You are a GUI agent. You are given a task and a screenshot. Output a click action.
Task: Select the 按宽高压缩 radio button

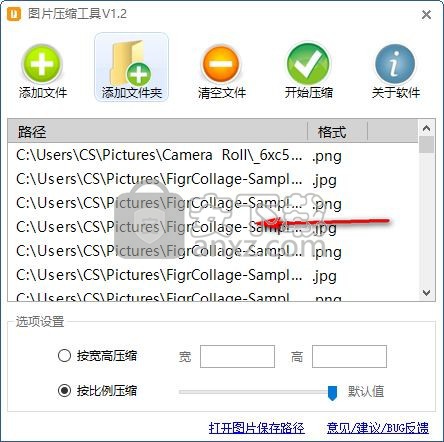click(x=64, y=356)
